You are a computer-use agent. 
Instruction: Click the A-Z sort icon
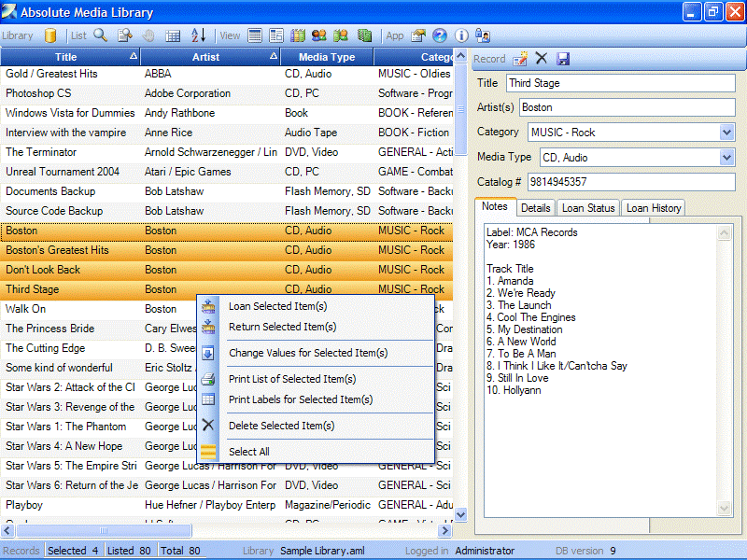coord(198,35)
